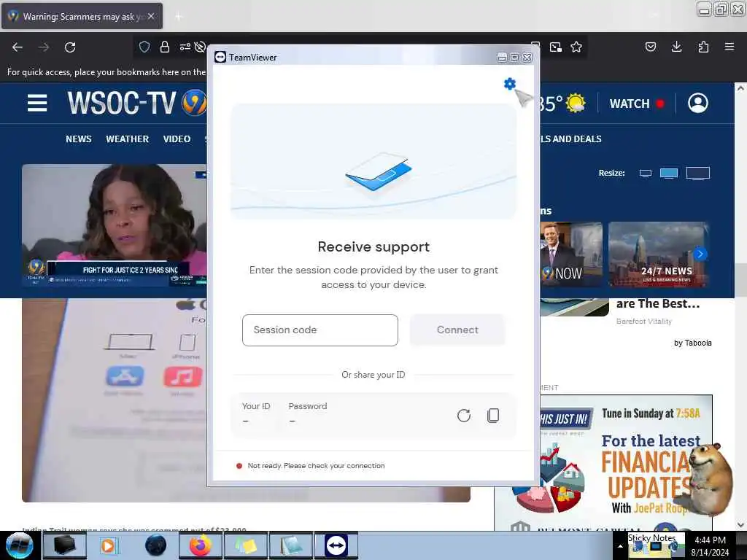Open WEATHER section on WSOC-TV
747x560 pixels.
click(127, 139)
